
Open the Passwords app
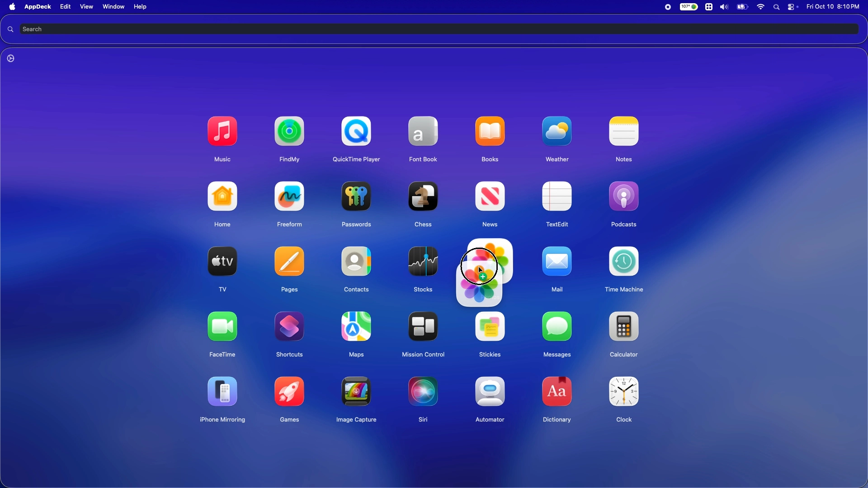coord(356,197)
